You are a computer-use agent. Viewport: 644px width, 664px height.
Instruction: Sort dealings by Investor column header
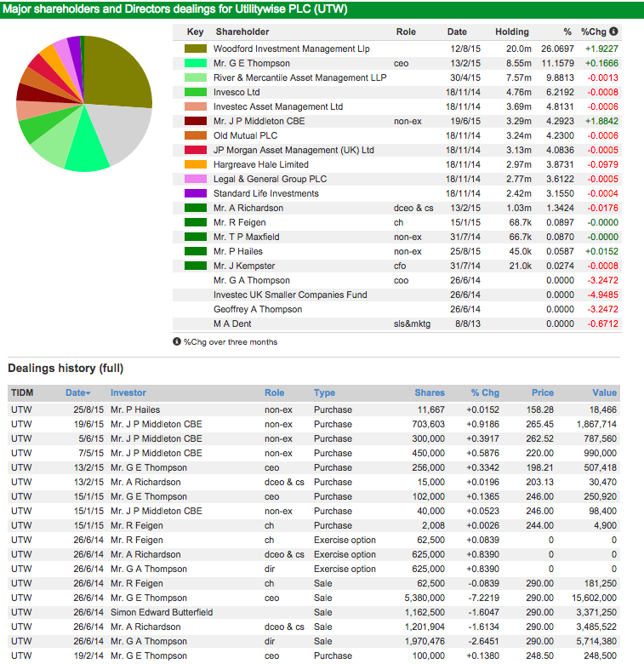(x=128, y=392)
